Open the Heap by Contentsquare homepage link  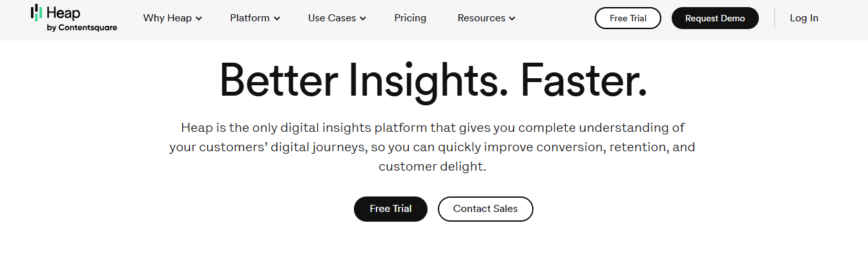coord(74,18)
